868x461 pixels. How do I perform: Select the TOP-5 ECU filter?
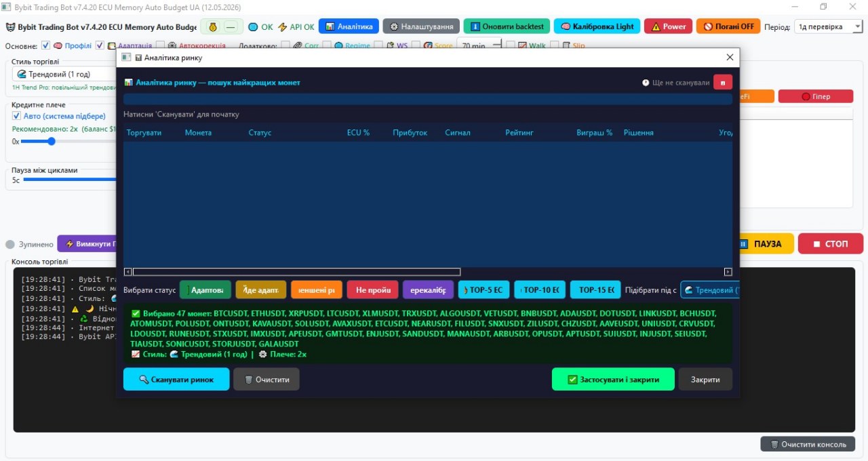[484, 289]
